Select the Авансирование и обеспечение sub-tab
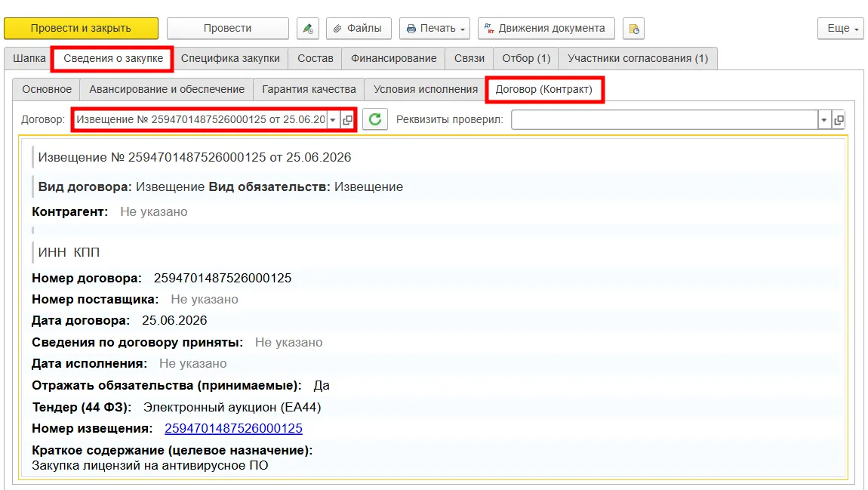Screen dimensions: 868x490 click(x=167, y=89)
